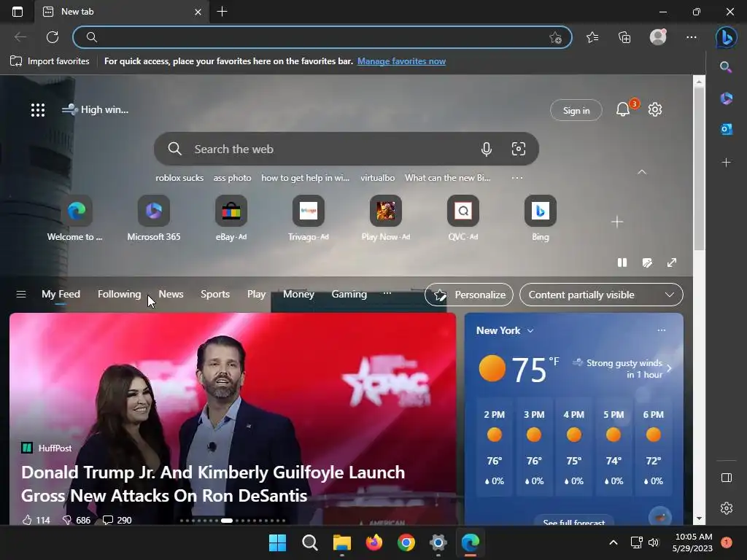
Task: Toggle the sidebar panel visibility icon
Action: click(727, 478)
